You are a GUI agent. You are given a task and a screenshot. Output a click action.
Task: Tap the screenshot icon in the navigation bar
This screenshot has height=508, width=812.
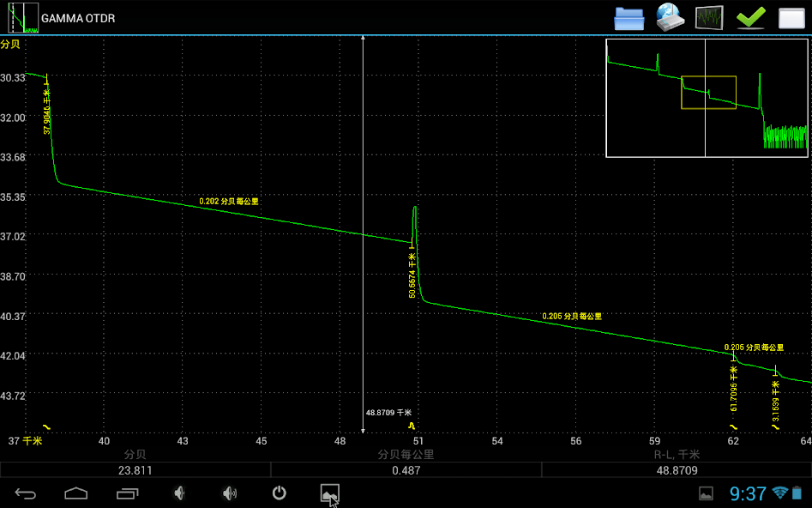(x=331, y=493)
